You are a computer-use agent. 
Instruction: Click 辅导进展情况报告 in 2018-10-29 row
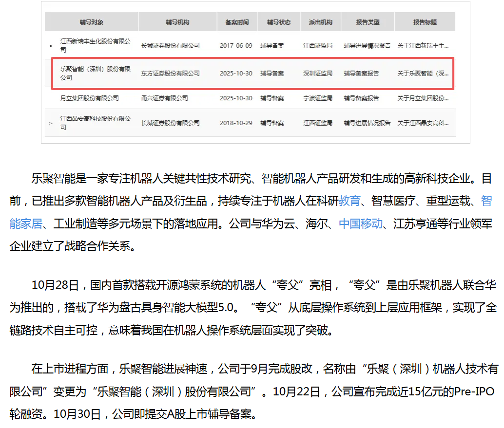tap(367, 123)
